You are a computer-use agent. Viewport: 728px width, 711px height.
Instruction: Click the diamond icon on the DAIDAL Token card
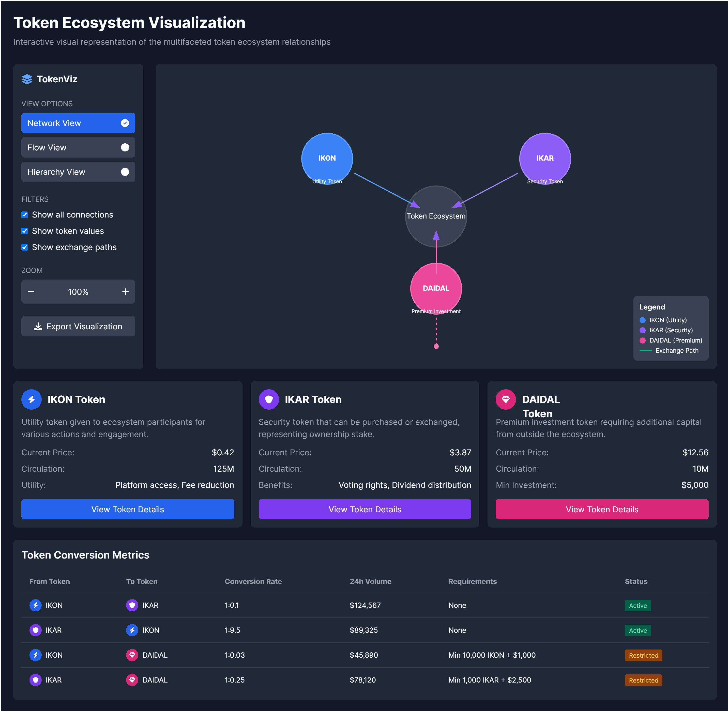[x=506, y=399]
